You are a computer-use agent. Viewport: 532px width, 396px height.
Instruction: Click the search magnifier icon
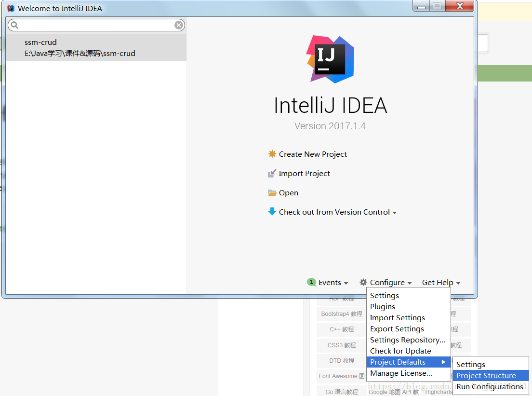point(14,25)
